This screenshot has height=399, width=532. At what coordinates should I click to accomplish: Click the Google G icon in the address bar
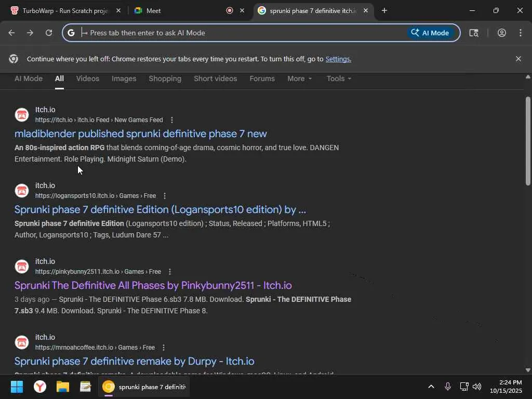tap(71, 33)
